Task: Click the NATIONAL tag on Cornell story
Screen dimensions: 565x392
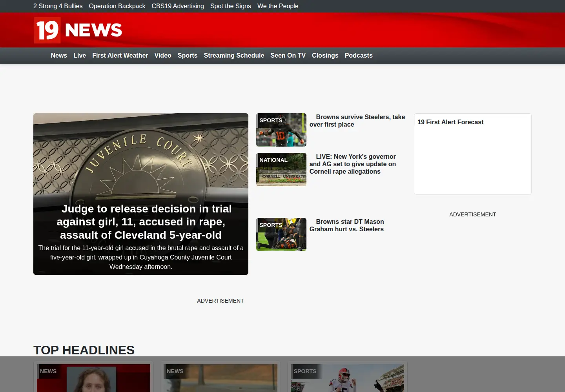Action: pyautogui.click(x=273, y=160)
